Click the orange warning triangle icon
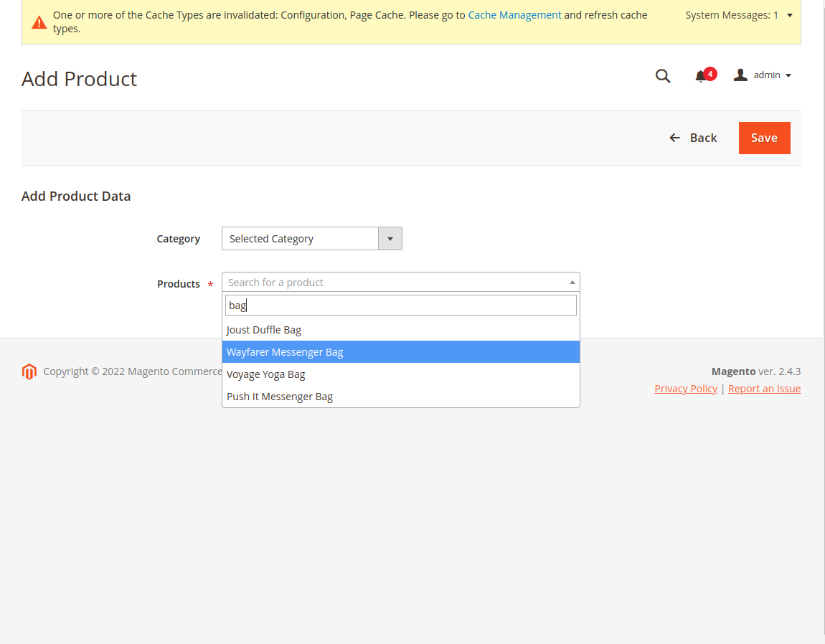Viewport: 825px width, 644px height. pos(39,22)
